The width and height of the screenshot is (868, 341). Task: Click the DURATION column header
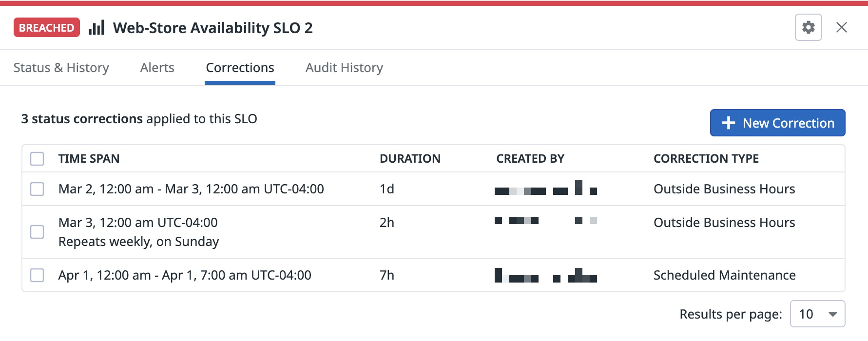click(410, 159)
